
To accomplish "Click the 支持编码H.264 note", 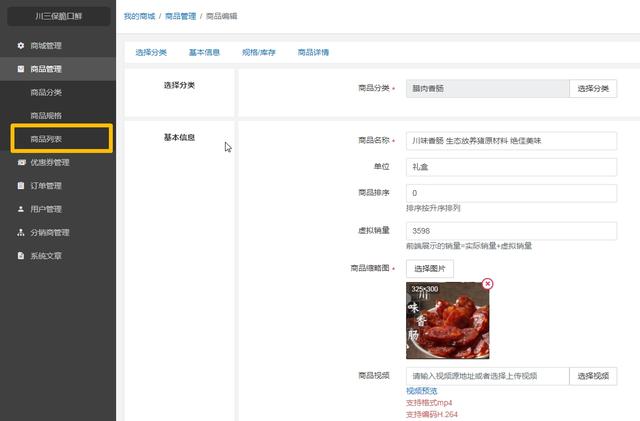I will (x=432, y=414).
